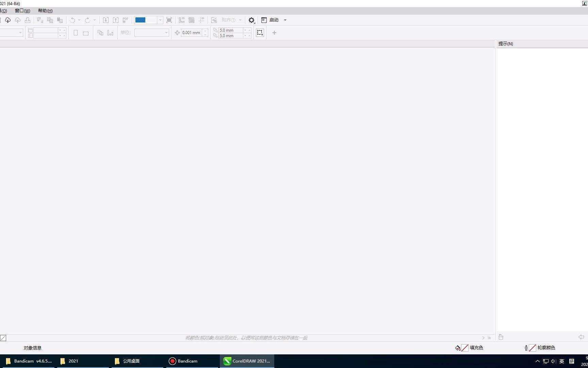This screenshot has height=368, width=588.
Task: Click the plus quick customize button
Action: (x=274, y=33)
